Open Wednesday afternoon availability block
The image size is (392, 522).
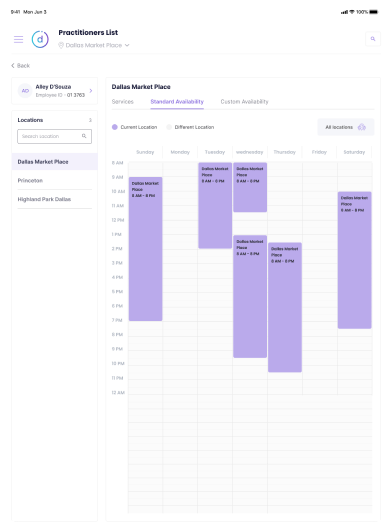click(x=250, y=296)
